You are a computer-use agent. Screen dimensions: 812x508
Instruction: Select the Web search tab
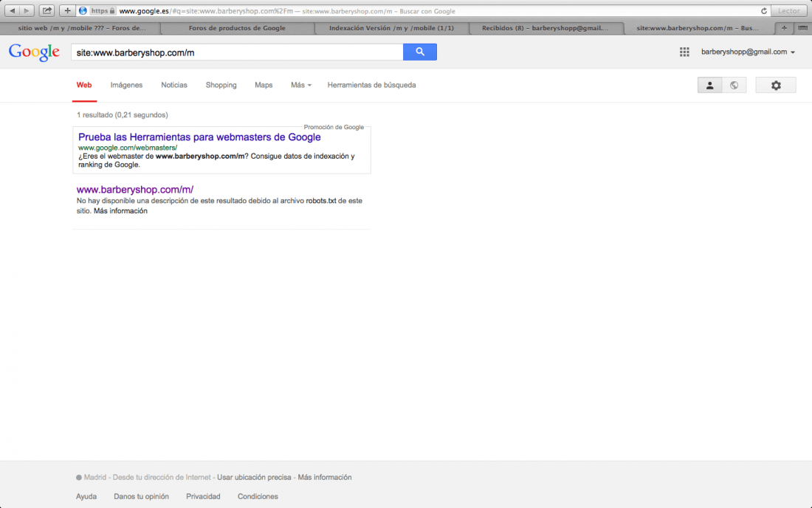point(84,85)
